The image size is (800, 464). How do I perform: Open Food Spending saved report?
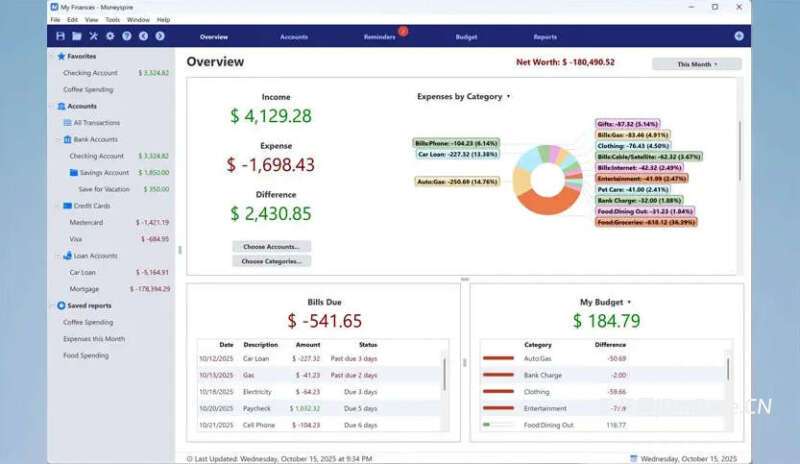click(x=86, y=356)
